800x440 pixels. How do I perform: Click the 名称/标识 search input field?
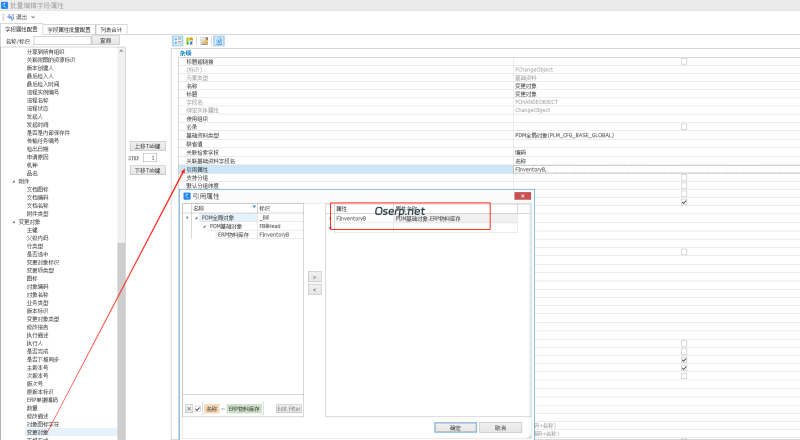tap(63, 41)
